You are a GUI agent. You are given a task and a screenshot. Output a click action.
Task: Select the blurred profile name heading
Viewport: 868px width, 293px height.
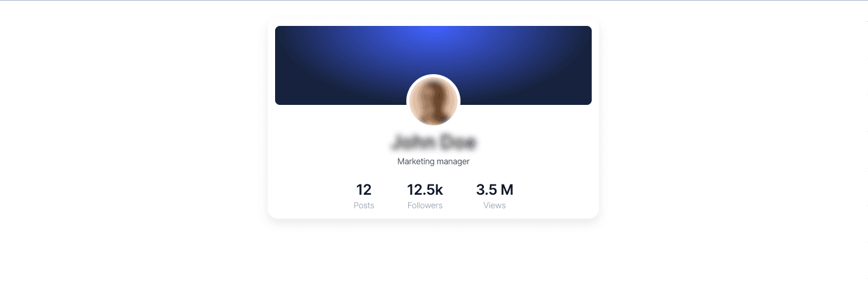click(x=433, y=142)
